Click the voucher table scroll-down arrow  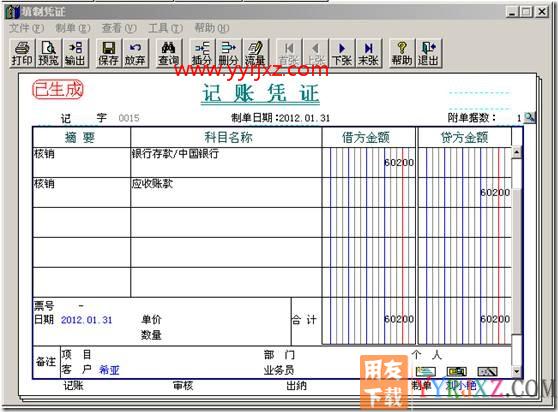click(x=516, y=371)
